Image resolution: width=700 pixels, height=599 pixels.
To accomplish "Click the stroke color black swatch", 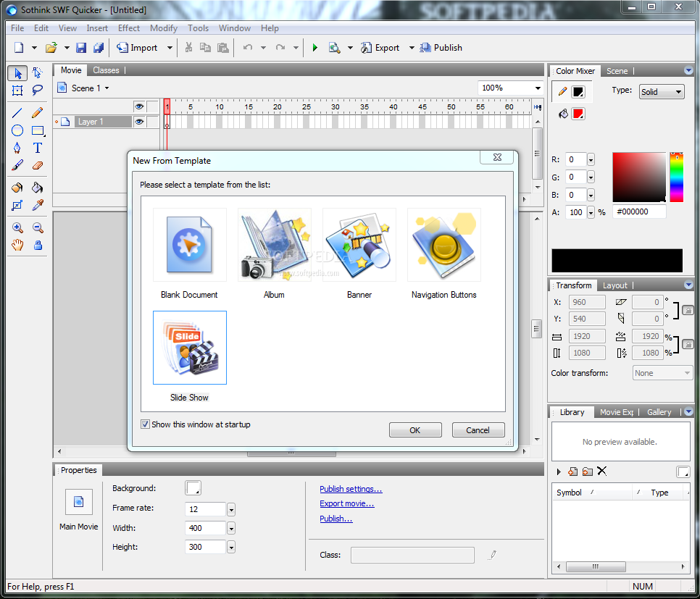I will (578, 92).
